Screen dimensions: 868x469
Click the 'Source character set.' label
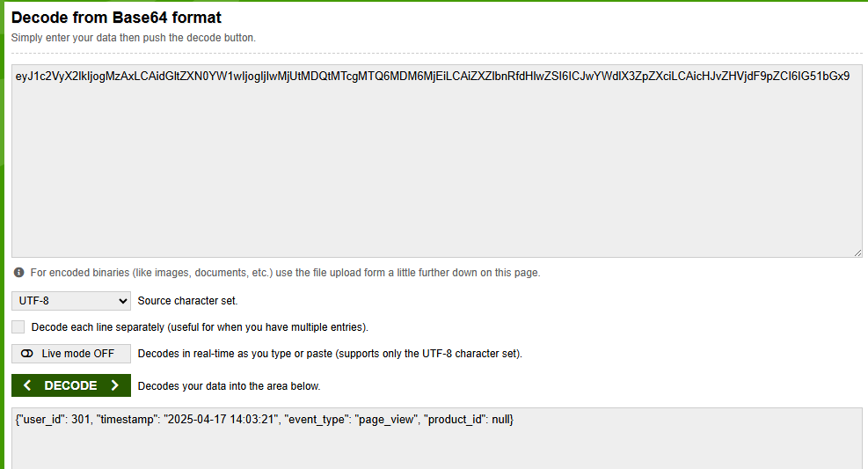tap(187, 301)
